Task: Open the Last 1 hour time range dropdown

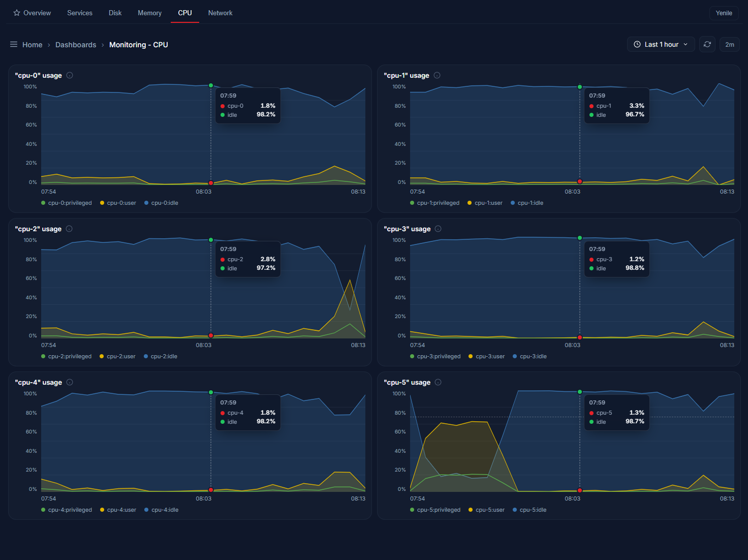Action: click(661, 45)
